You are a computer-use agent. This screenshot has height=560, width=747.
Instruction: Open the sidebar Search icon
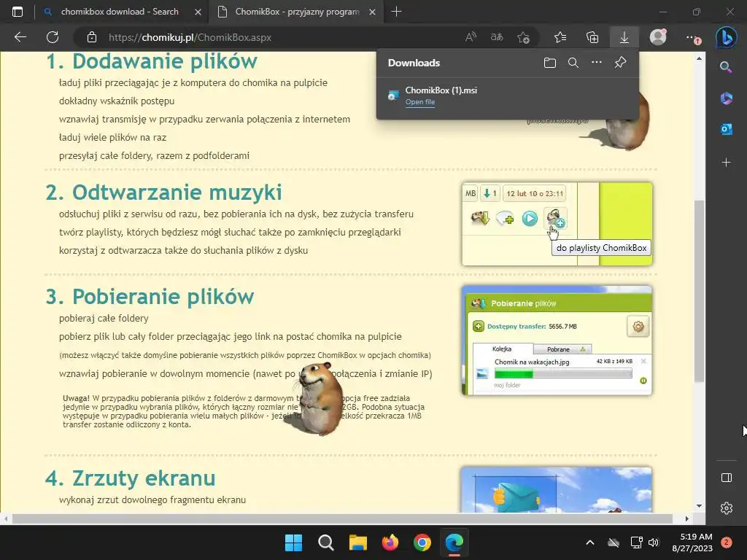726,66
